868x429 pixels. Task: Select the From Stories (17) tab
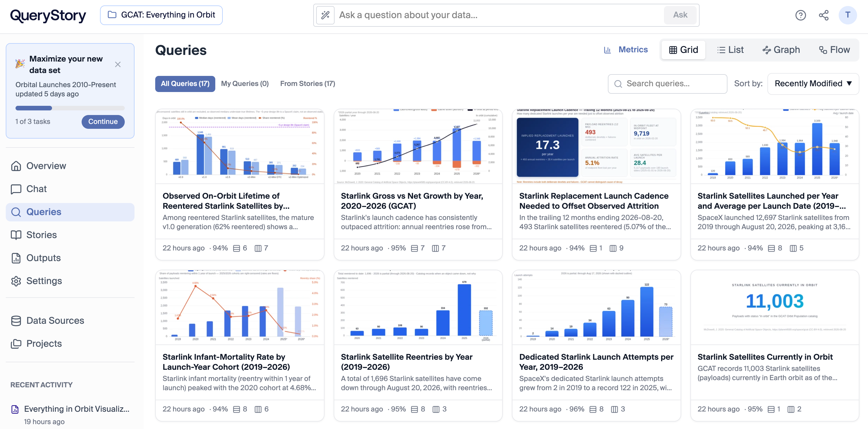coord(308,84)
